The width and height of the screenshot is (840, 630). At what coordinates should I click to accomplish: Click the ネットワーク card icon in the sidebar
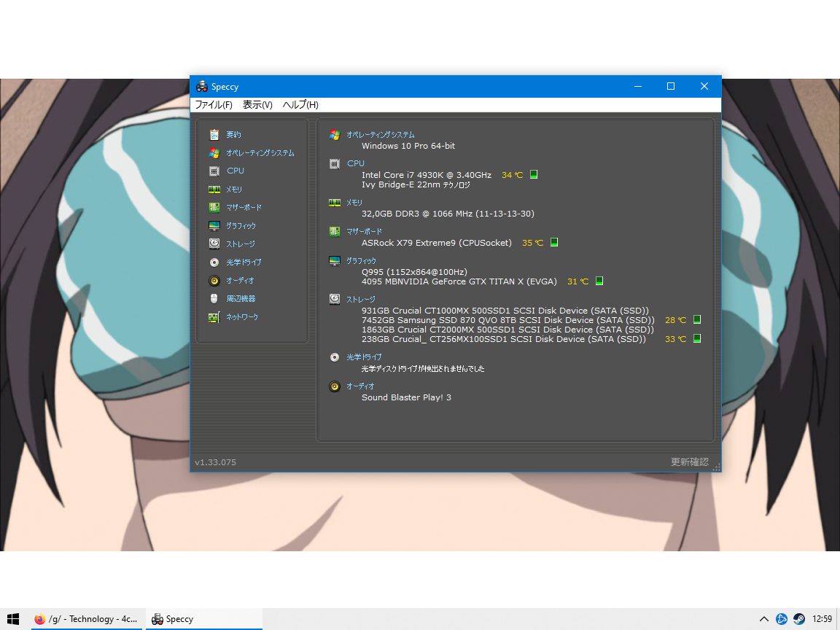pyautogui.click(x=214, y=317)
